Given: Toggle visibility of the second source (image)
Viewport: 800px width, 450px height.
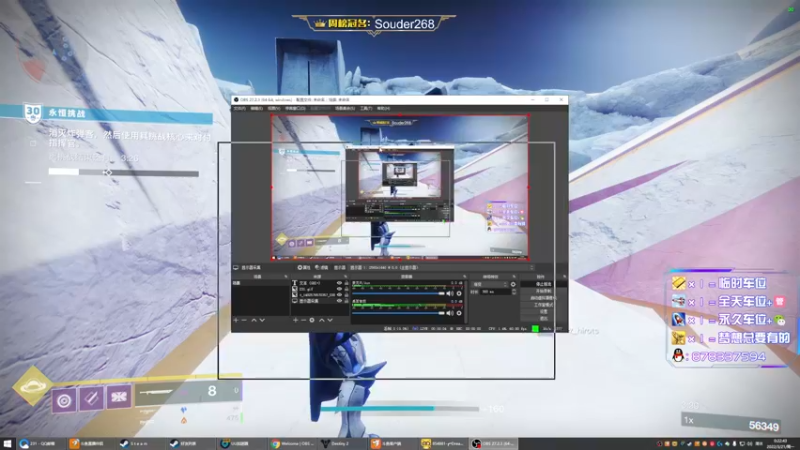Looking at the screenshot, I should coord(339,289).
